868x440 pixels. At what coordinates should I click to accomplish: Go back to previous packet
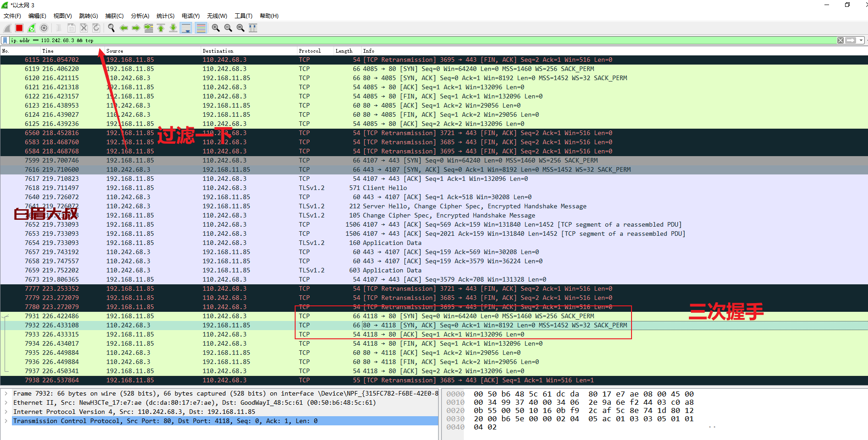click(124, 28)
